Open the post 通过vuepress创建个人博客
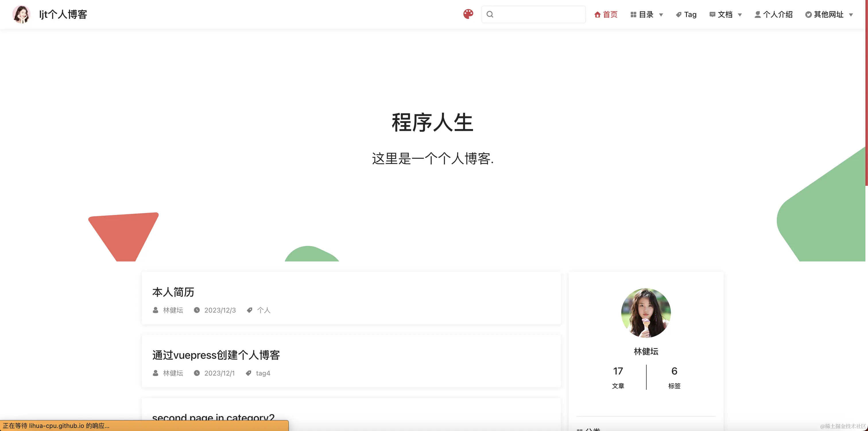868x431 pixels. pyautogui.click(x=217, y=354)
